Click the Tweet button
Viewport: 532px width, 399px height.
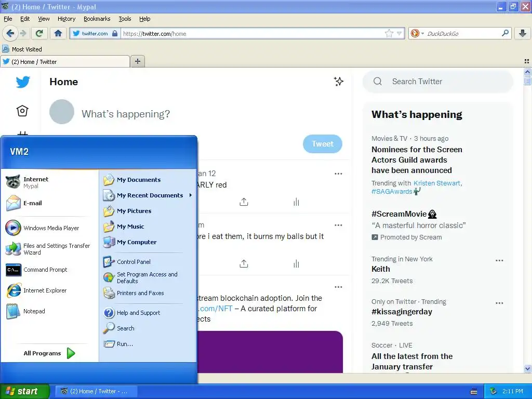[x=322, y=144]
